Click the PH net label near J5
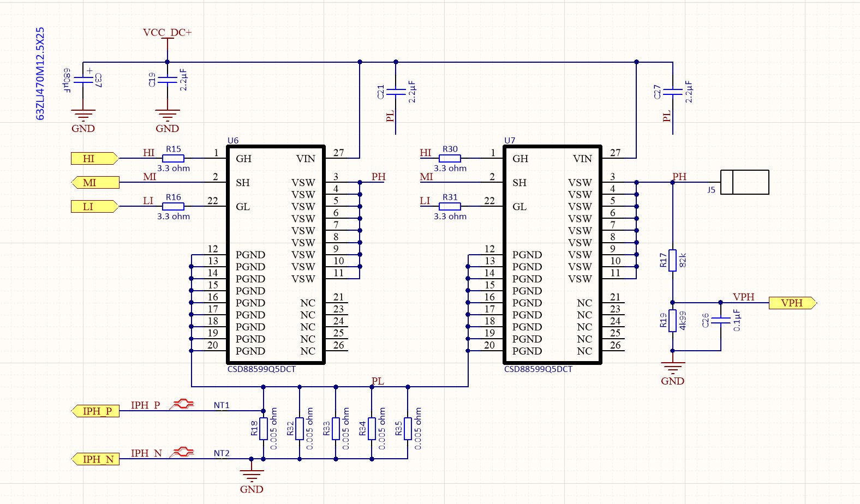860x504 pixels. (679, 177)
